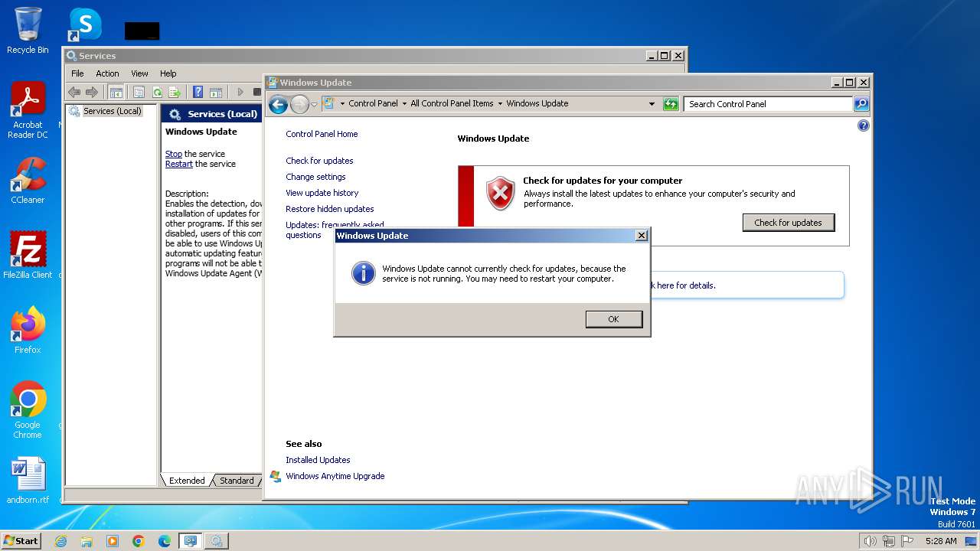This screenshot has width=980, height=551.
Task: Open Windows Media Player from taskbar
Action: pyautogui.click(x=113, y=541)
